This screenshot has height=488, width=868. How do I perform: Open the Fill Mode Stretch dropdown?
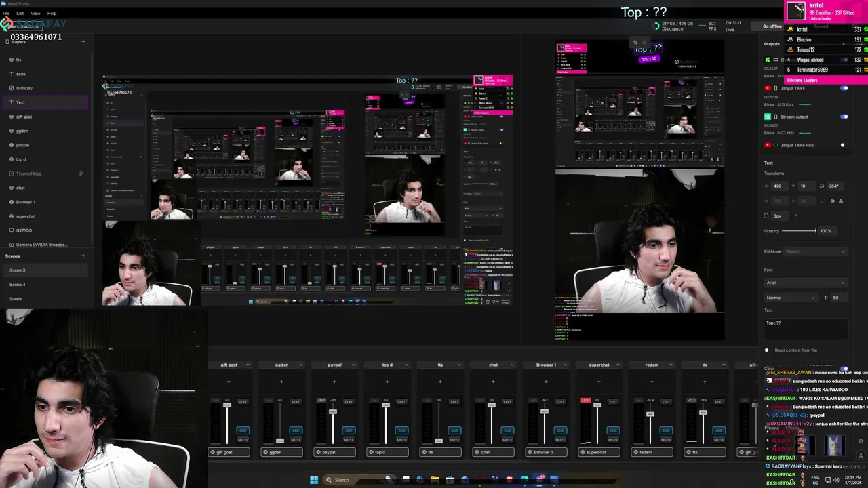click(816, 251)
